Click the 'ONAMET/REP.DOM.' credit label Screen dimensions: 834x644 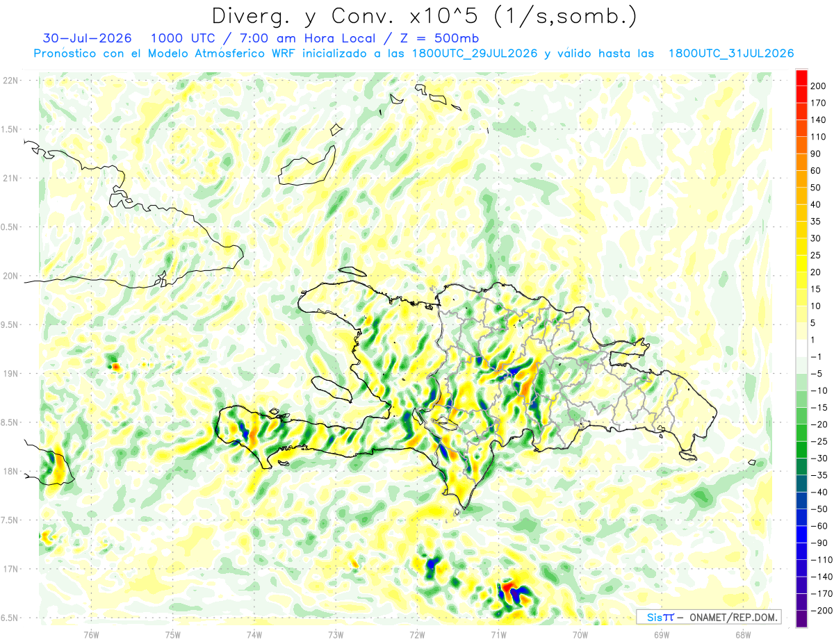(x=735, y=617)
